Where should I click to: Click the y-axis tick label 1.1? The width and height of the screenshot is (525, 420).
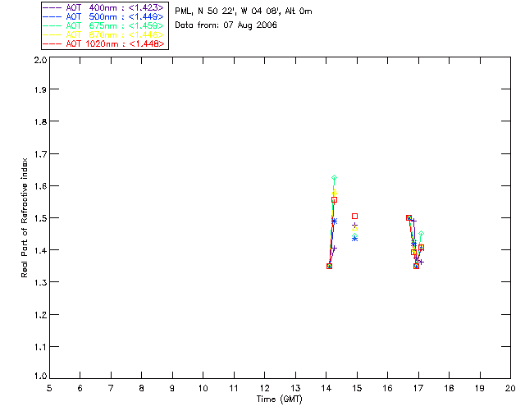pyautogui.click(x=40, y=347)
